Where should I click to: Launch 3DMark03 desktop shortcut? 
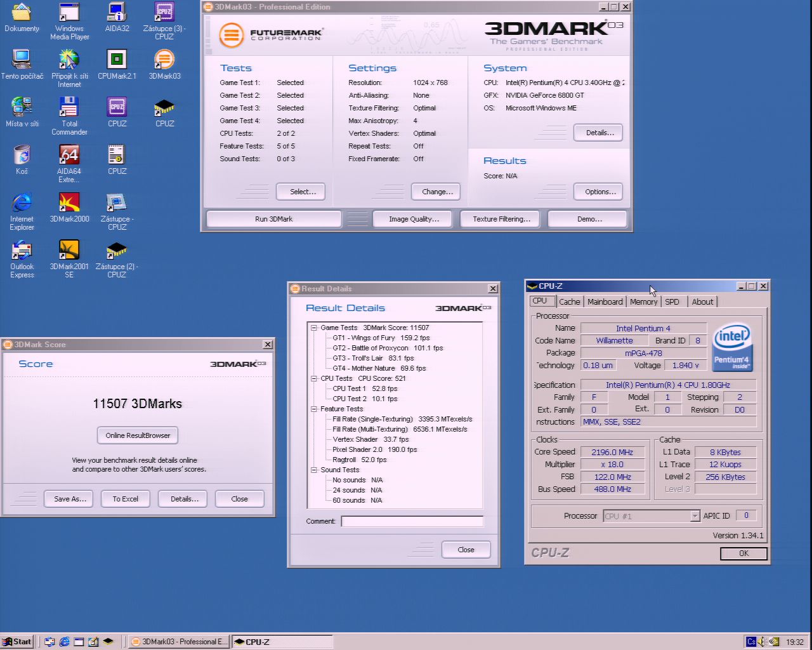[x=164, y=65]
